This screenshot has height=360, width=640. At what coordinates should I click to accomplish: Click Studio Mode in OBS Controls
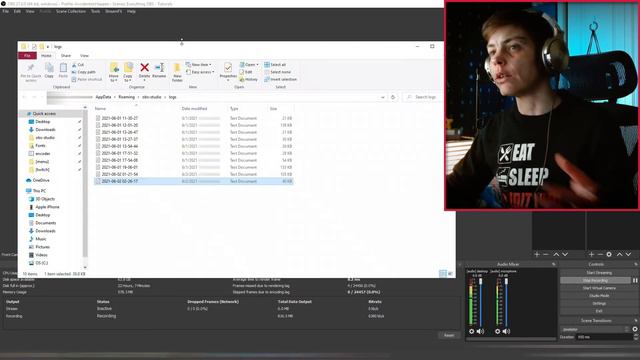click(x=599, y=296)
